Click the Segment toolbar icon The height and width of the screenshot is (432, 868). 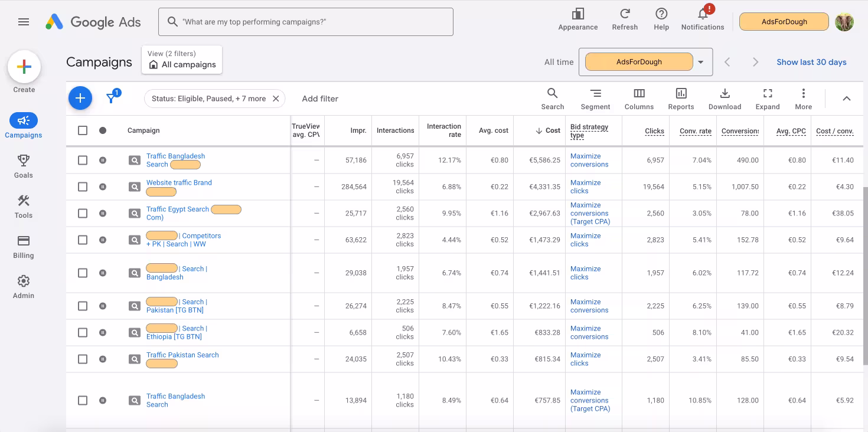(x=595, y=93)
